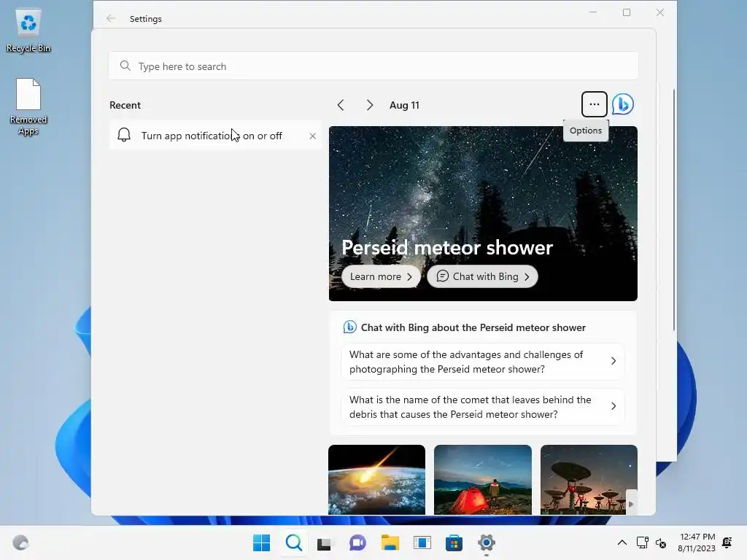This screenshot has height=560, width=747.
Task: Open the Bing chat icon button
Action: pos(623,104)
